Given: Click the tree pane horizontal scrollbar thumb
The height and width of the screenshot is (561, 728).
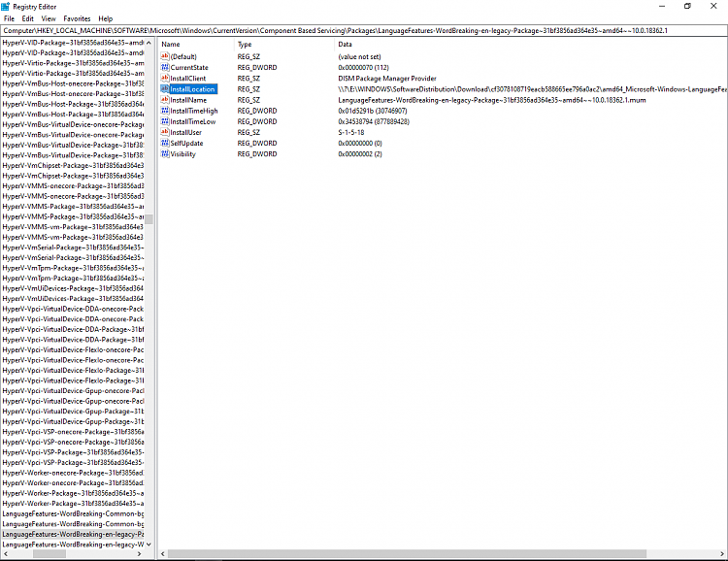Looking at the screenshot, I should (50, 553).
